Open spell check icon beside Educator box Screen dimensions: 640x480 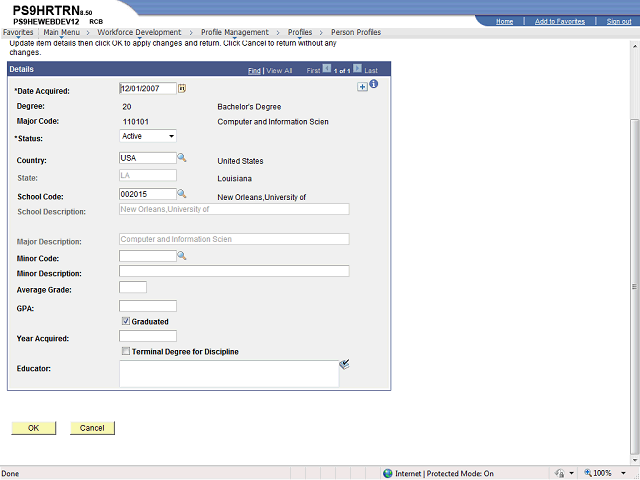click(x=344, y=364)
